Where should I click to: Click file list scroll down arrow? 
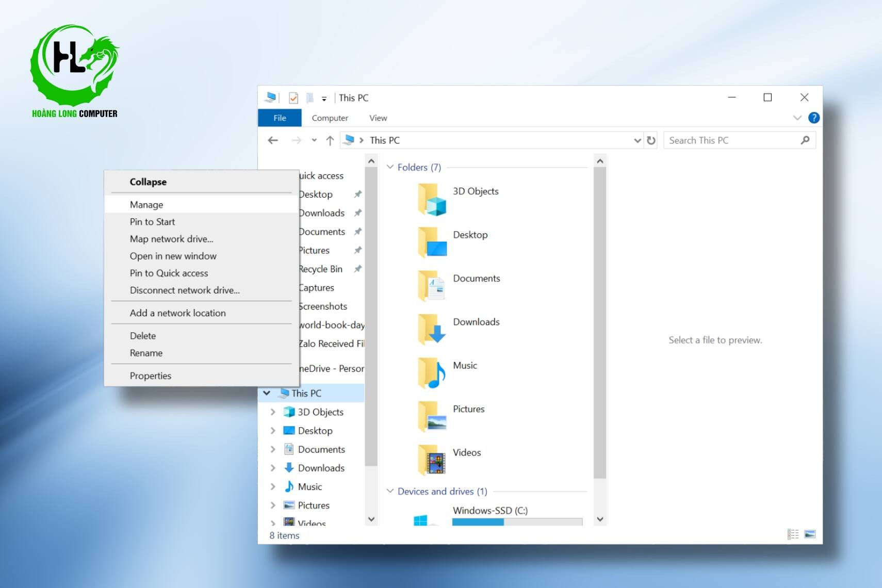[600, 519]
